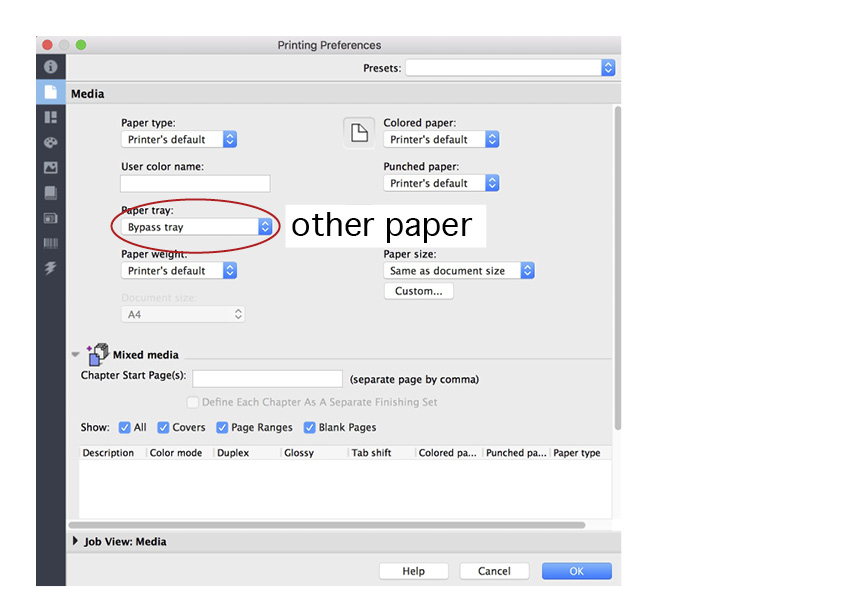Open the Document size A4 dropdown
The width and height of the screenshot is (842, 595).
coord(183,315)
